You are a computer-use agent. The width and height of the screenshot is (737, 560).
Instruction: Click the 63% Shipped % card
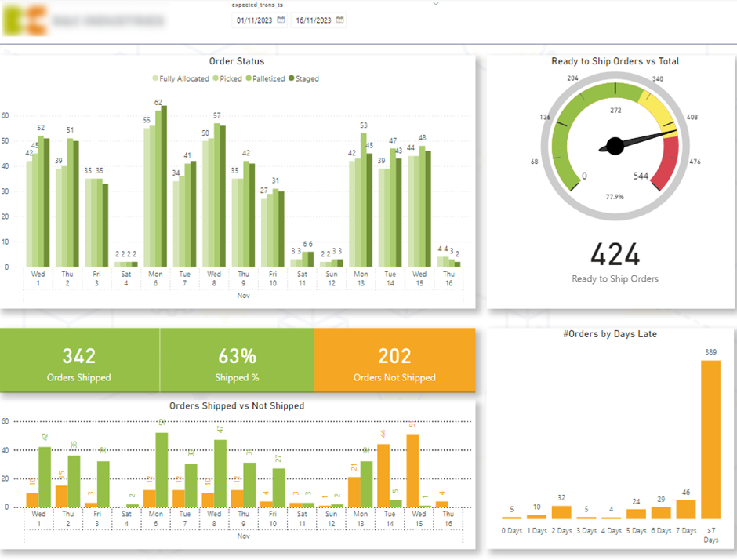pos(237,363)
